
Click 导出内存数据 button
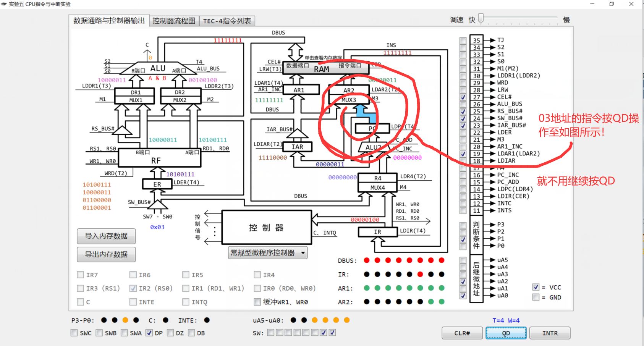(106, 254)
